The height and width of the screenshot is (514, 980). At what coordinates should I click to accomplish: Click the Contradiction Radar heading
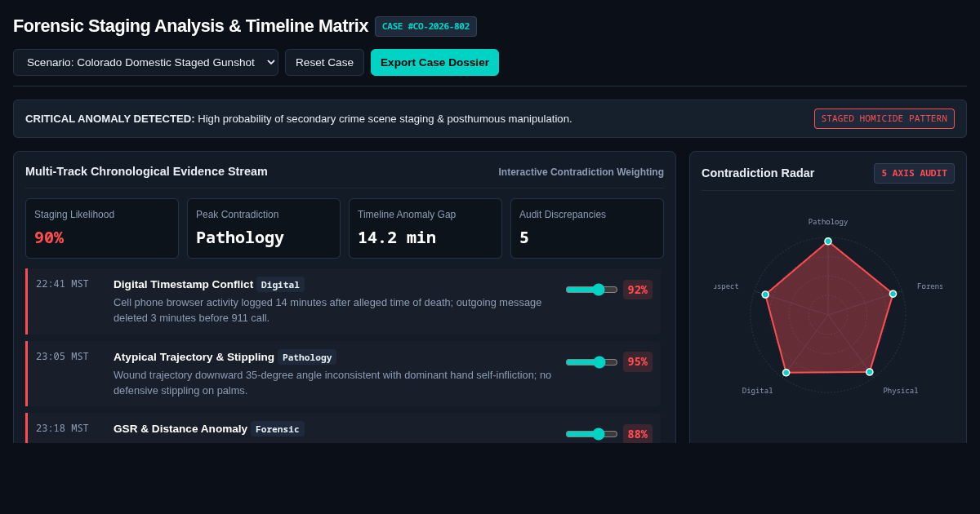(x=758, y=173)
